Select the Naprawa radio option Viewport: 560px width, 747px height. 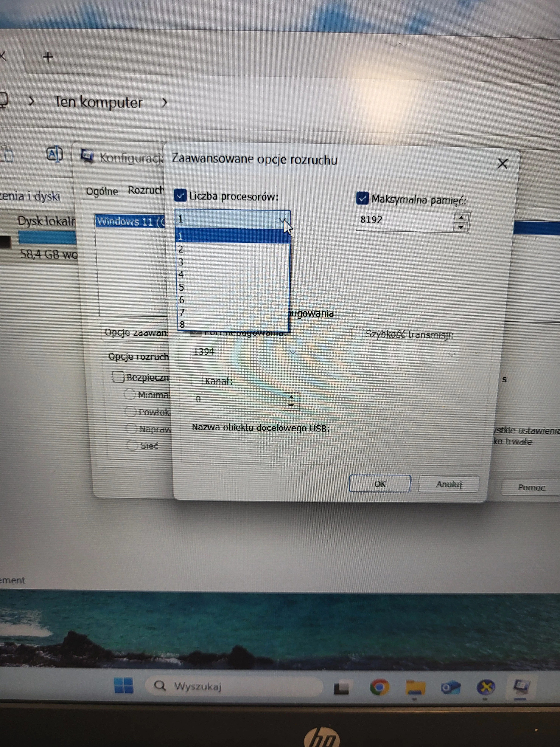click(131, 429)
